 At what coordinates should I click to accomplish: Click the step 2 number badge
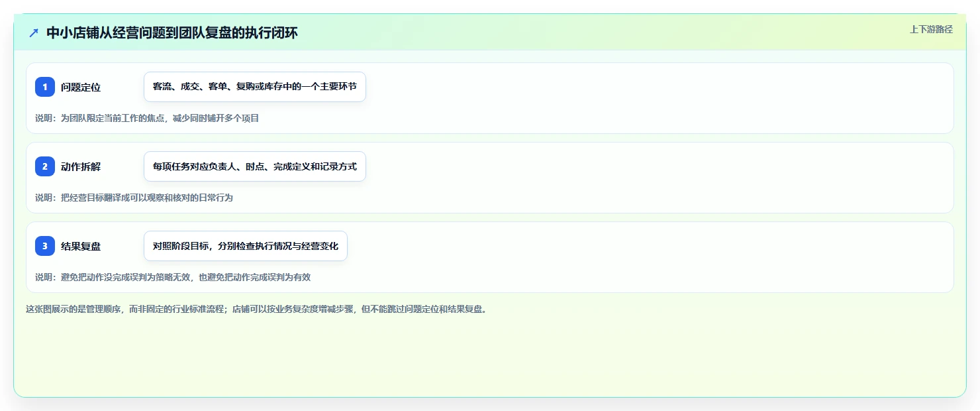(45, 166)
